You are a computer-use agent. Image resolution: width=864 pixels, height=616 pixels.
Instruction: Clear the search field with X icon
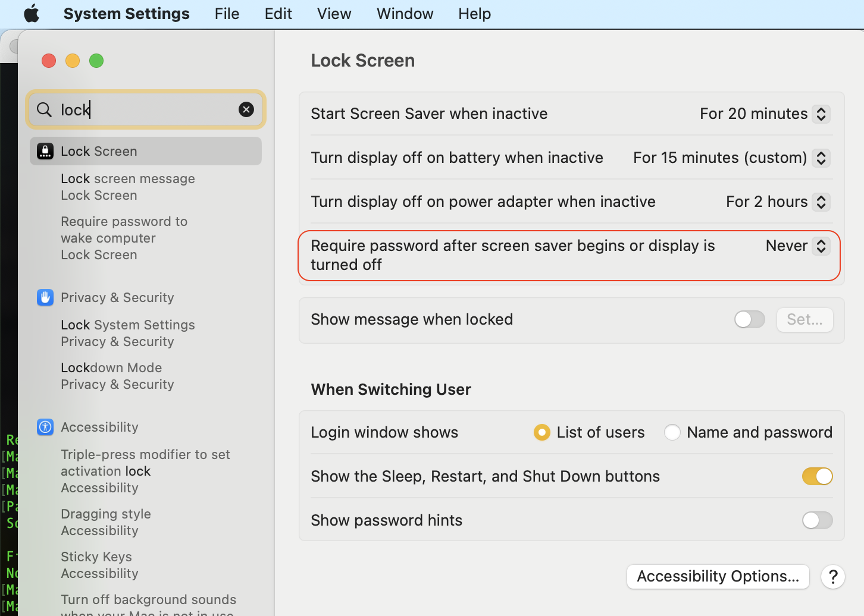[x=246, y=109]
